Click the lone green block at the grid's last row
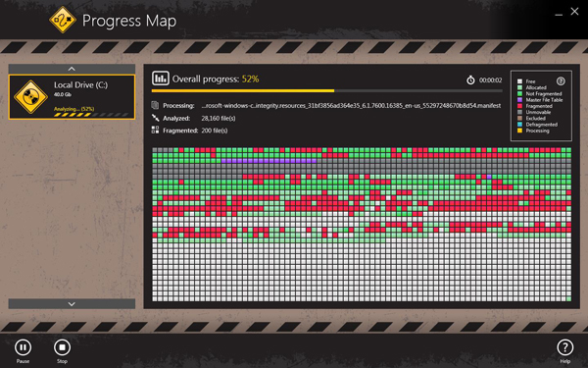Viewport: 588px width, 368px height. click(568, 299)
